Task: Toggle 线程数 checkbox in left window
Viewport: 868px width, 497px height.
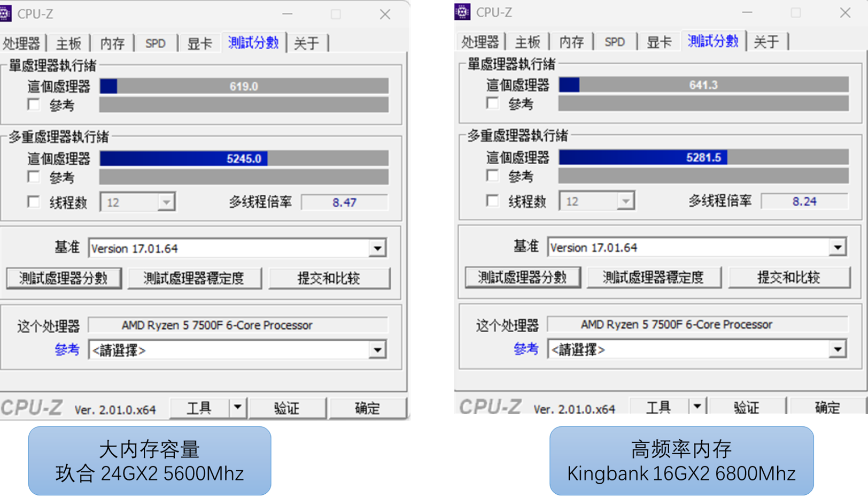Action: [34, 202]
